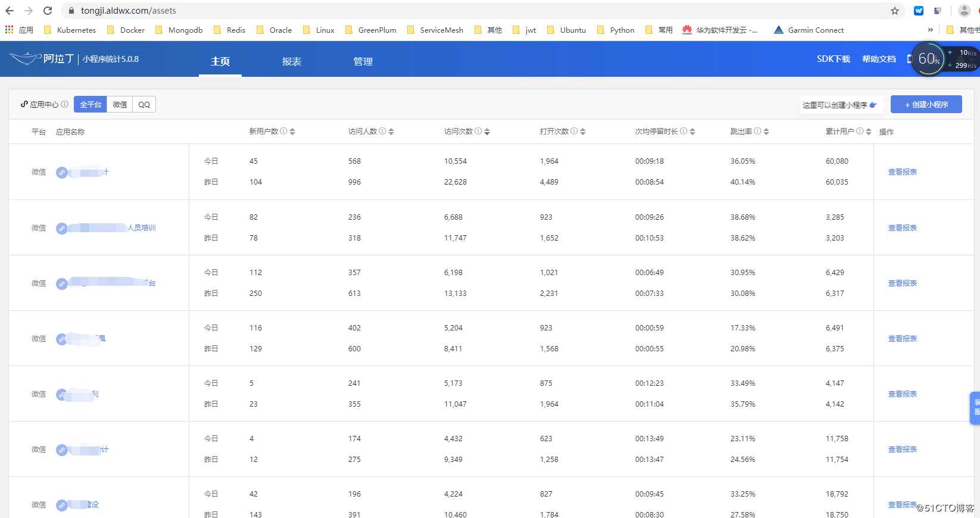The height and width of the screenshot is (518, 980).
Task: Bookmark this page with the star icon
Action: (x=895, y=11)
